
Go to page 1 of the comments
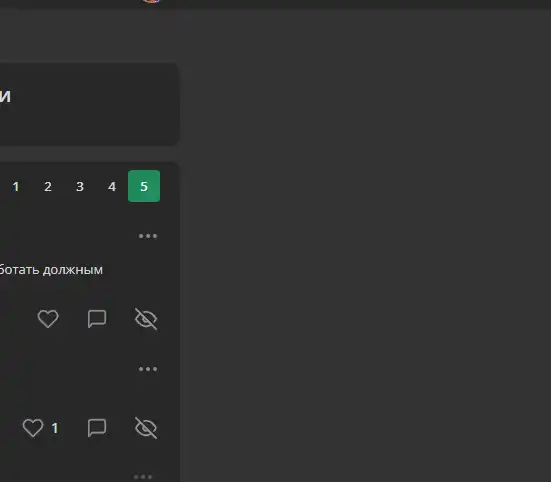tap(16, 186)
